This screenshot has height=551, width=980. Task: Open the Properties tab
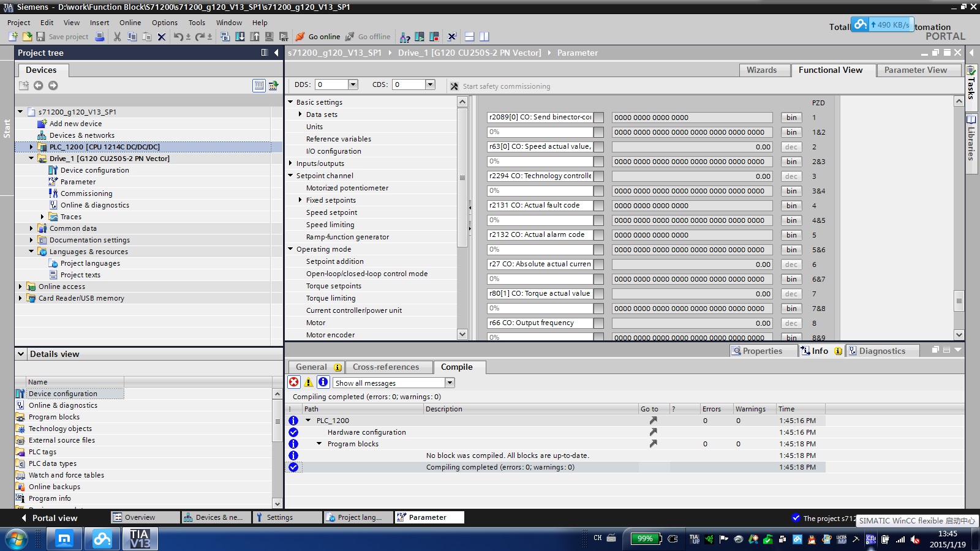pos(763,351)
